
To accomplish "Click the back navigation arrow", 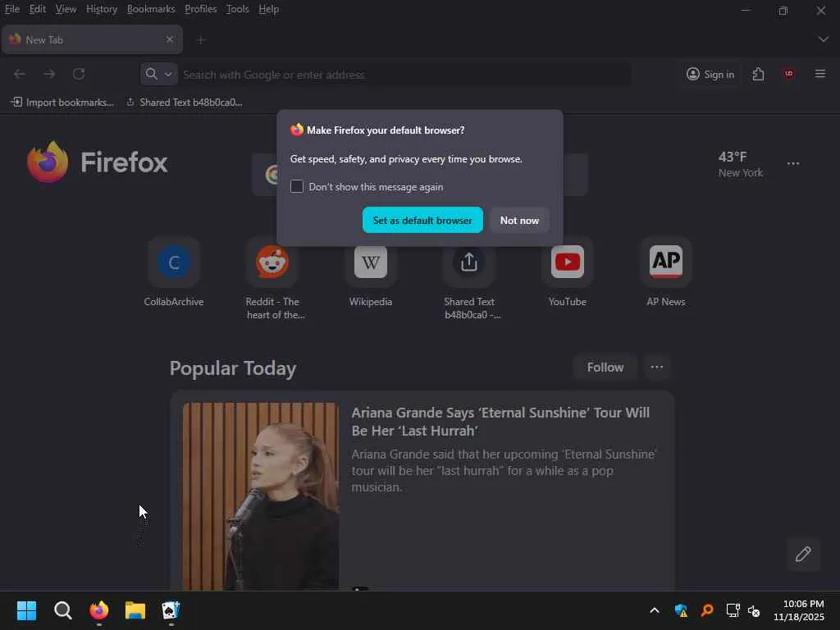I will pyautogui.click(x=20, y=74).
